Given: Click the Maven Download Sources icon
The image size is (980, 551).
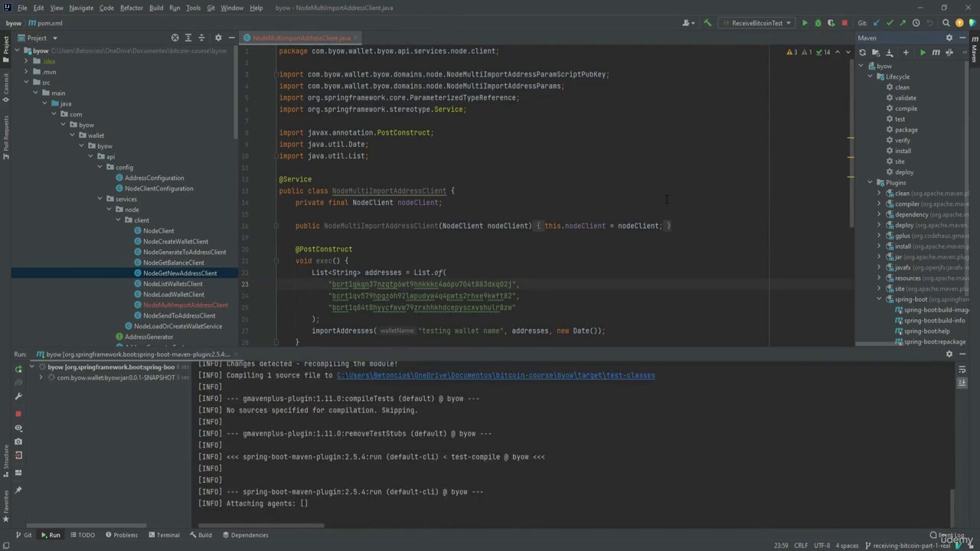Looking at the screenshot, I should 890,53.
